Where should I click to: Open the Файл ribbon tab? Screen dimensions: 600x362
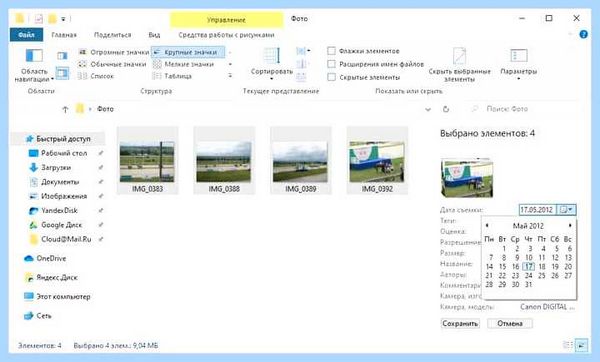[x=26, y=35]
